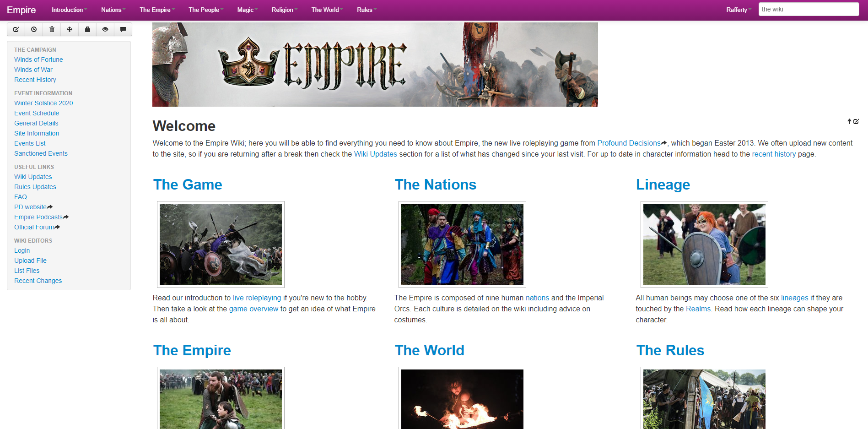Click the trash icon to delete page
Viewport: 868px width, 429px height.
coord(52,29)
